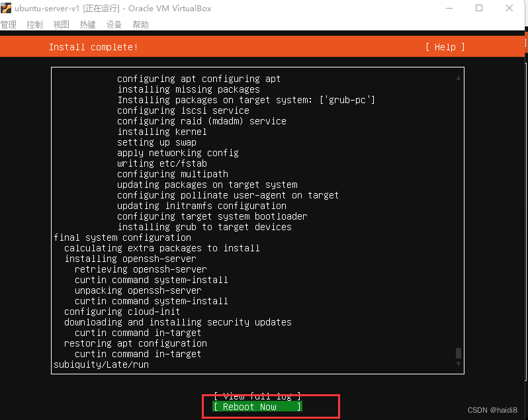Click the line 'configuring iscsi service'
The width and height of the screenshot is (528, 420).
(183, 110)
